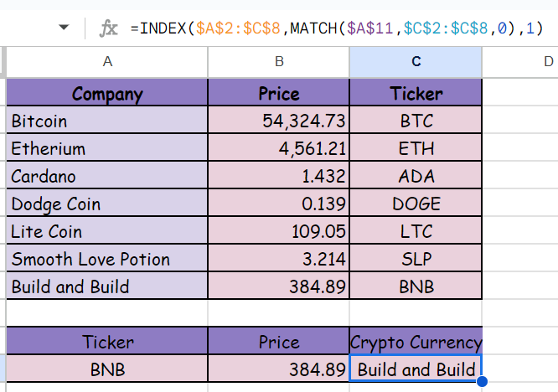This screenshot has height=392, width=558.
Task: Select the ETH ticker cell
Action: pyautogui.click(x=416, y=149)
